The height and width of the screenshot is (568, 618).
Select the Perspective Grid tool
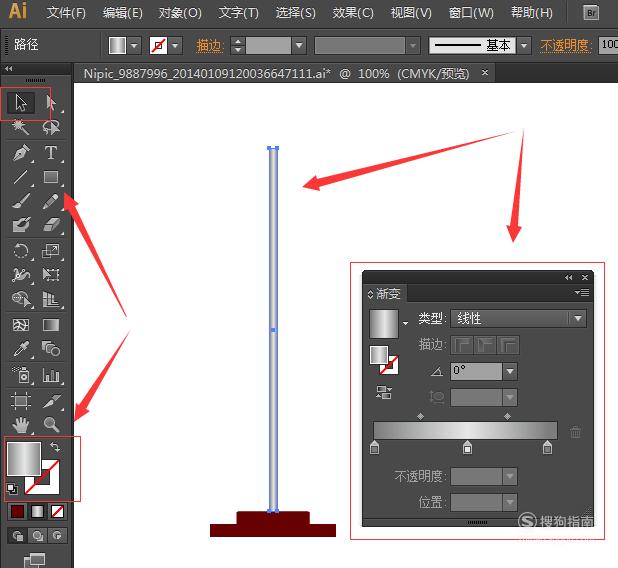point(51,299)
